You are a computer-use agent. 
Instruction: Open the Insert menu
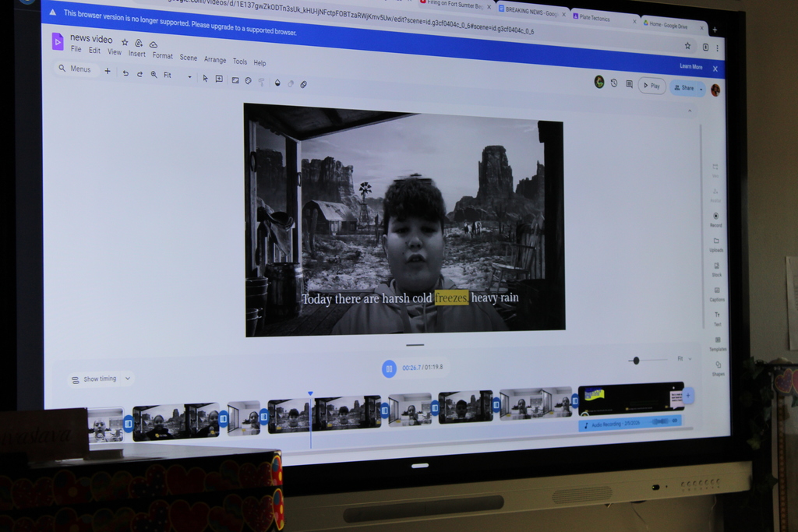[x=137, y=54]
